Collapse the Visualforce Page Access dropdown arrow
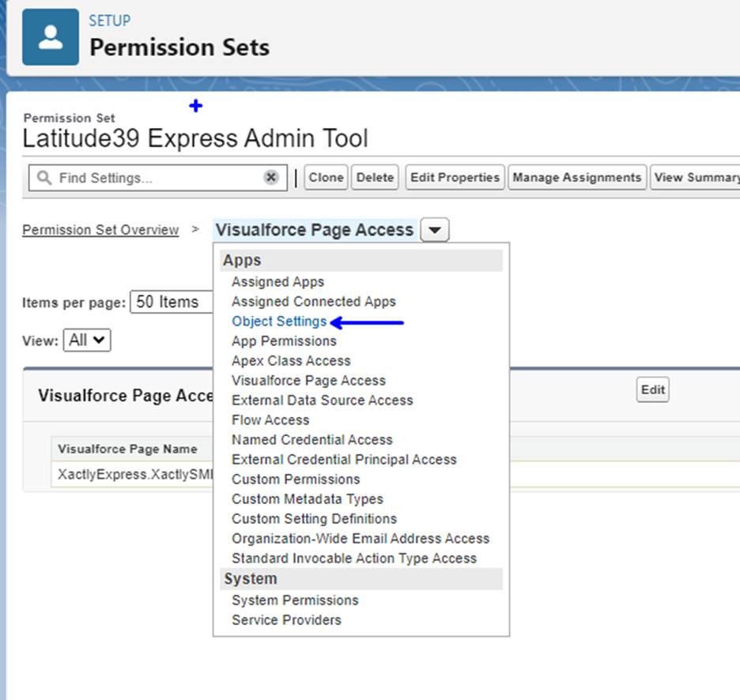Screen dimensions: 740x700 tap(435, 230)
